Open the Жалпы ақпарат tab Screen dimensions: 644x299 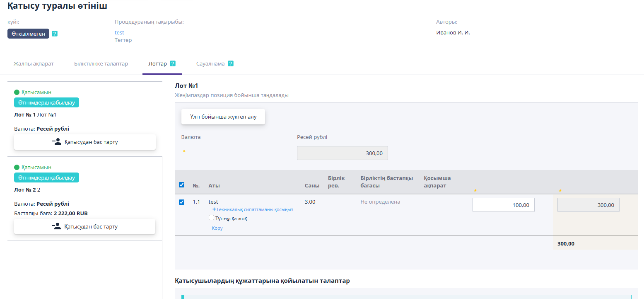[34, 64]
